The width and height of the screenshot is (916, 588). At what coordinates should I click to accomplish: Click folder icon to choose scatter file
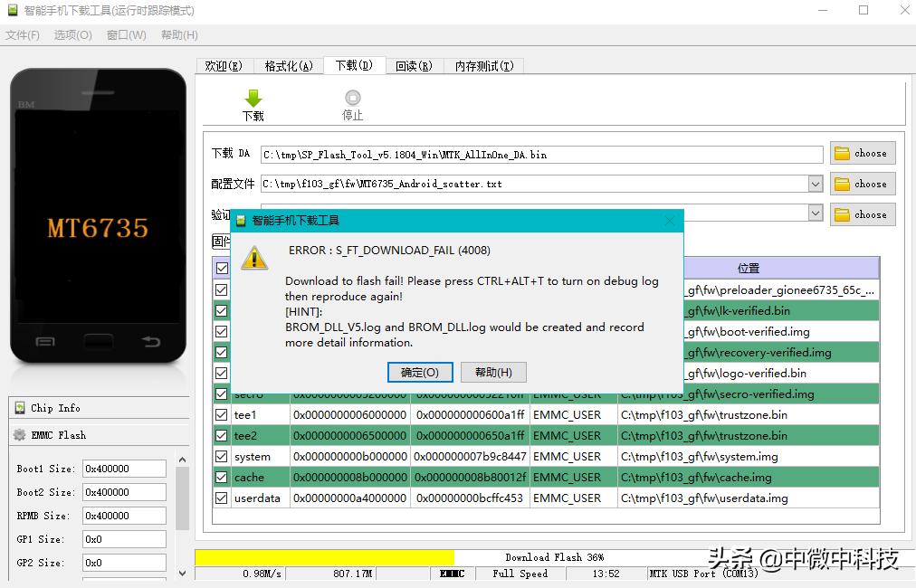842,184
